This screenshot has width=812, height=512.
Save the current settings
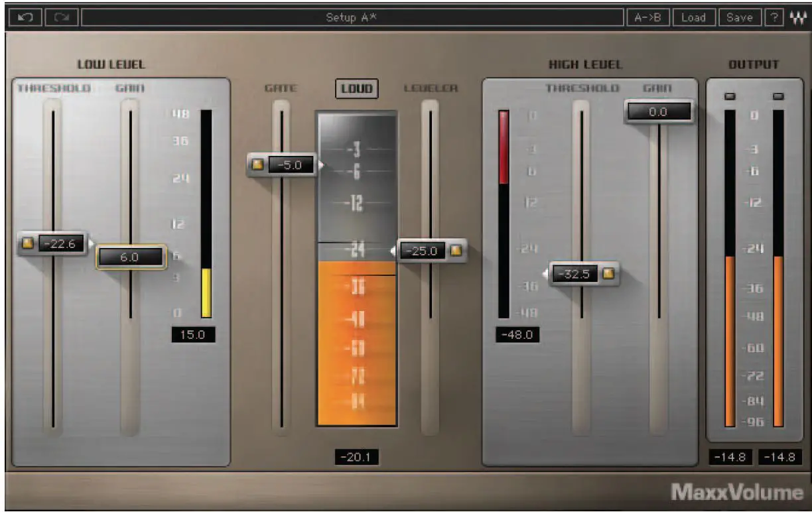pyautogui.click(x=739, y=17)
